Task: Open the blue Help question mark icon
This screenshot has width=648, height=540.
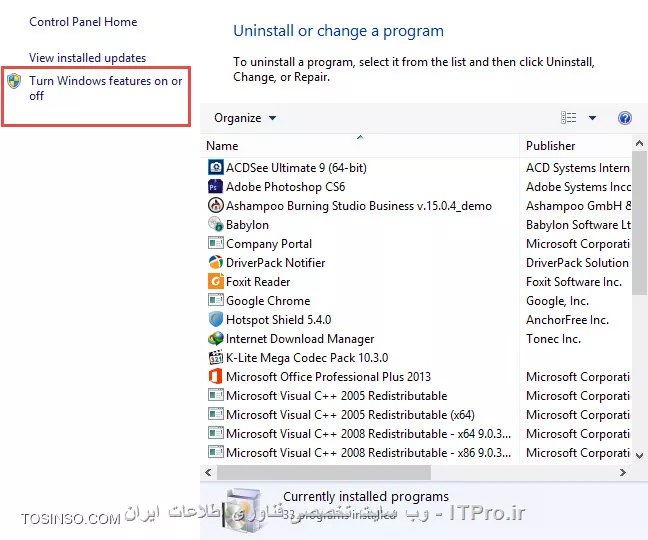Action: pos(624,118)
